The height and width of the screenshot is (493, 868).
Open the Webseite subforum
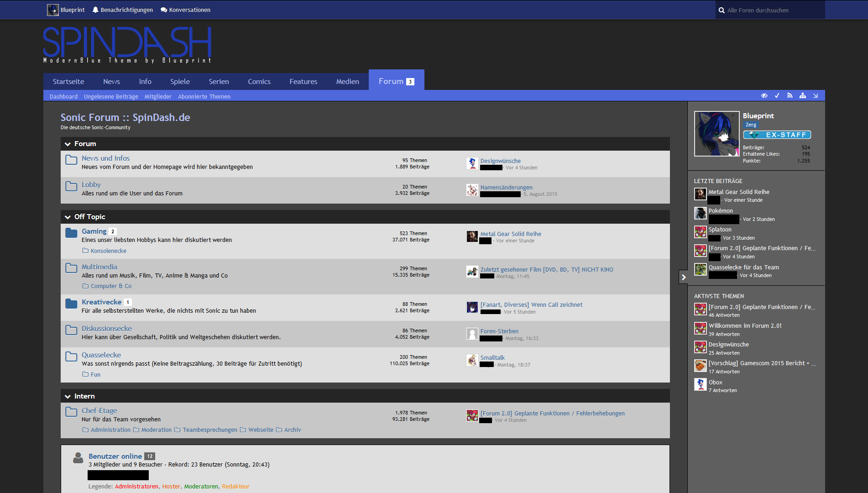coord(261,430)
